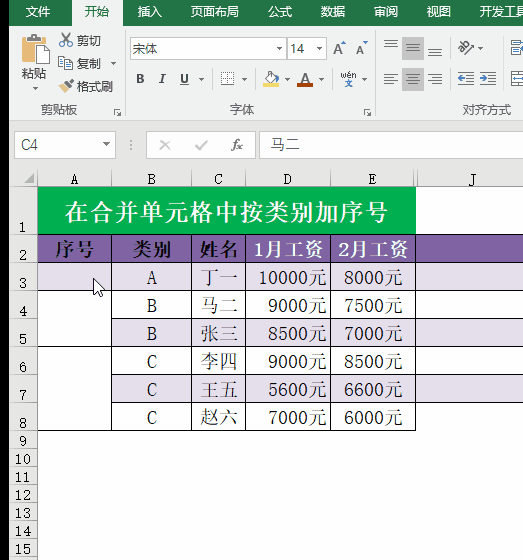Expand font color palette arrow

point(322,79)
